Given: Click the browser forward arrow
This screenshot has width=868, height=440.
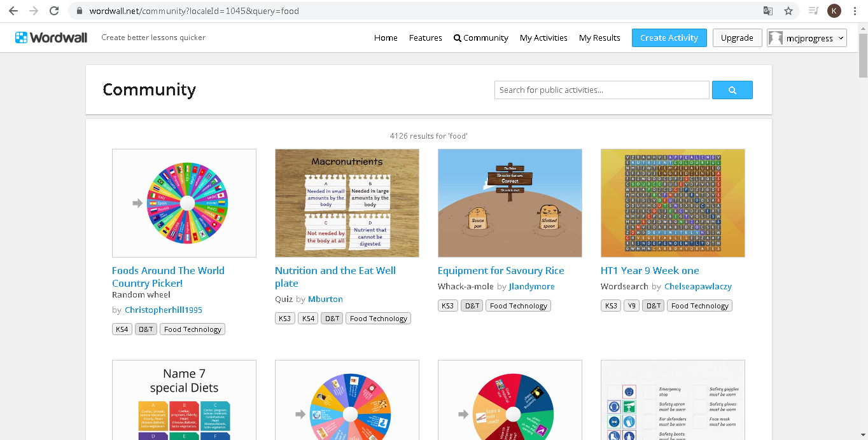Looking at the screenshot, I should tap(33, 11).
